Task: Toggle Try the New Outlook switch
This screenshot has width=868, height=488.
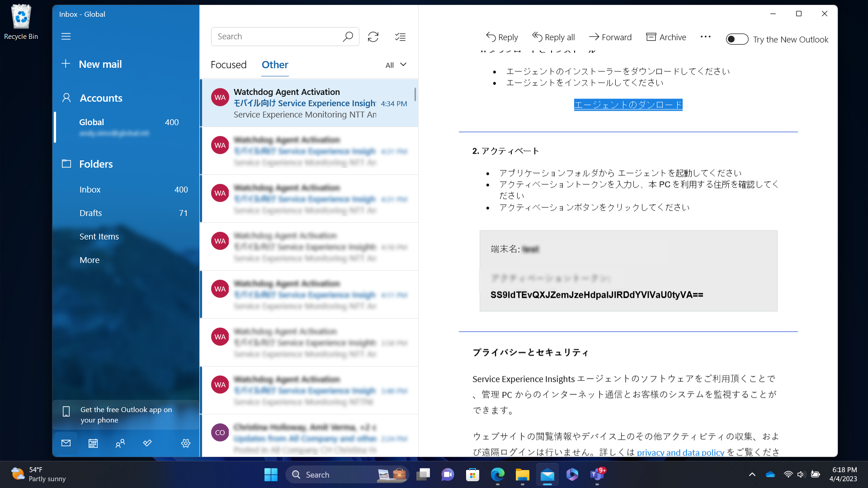Action: point(737,39)
